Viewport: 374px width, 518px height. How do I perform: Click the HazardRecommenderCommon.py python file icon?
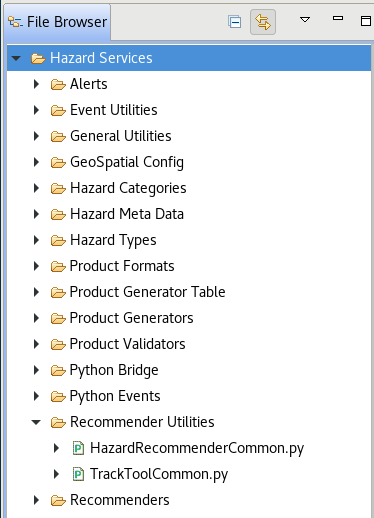click(x=78, y=448)
